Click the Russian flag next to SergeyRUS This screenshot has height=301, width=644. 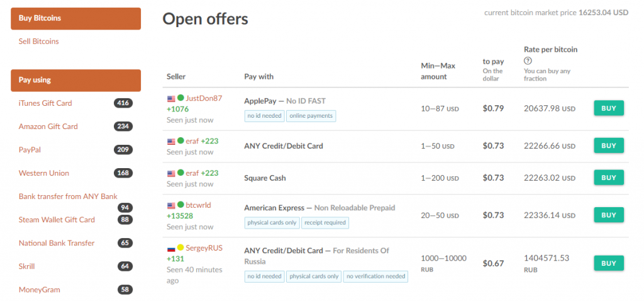click(171, 248)
